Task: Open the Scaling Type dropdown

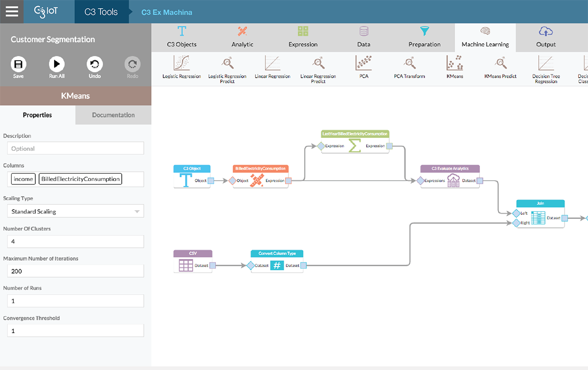Action: point(75,211)
